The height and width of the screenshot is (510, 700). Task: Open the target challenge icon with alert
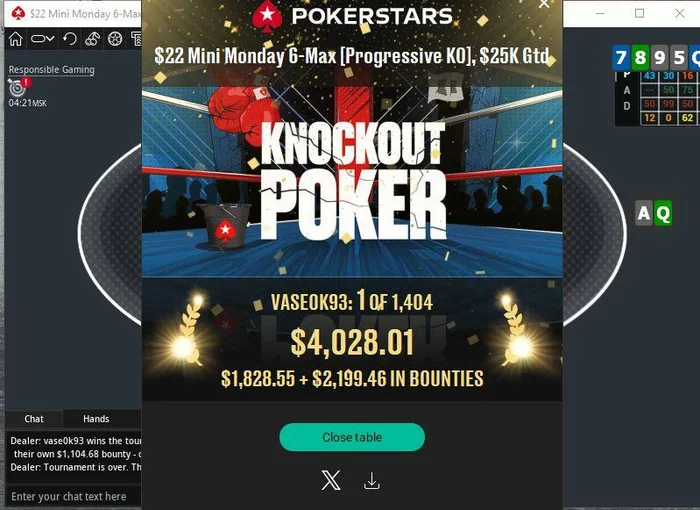click(18, 87)
